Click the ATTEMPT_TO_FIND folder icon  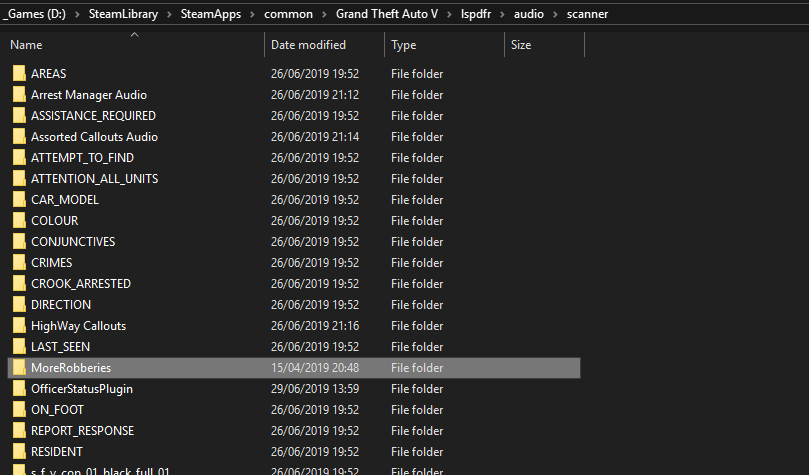[19, 157]
